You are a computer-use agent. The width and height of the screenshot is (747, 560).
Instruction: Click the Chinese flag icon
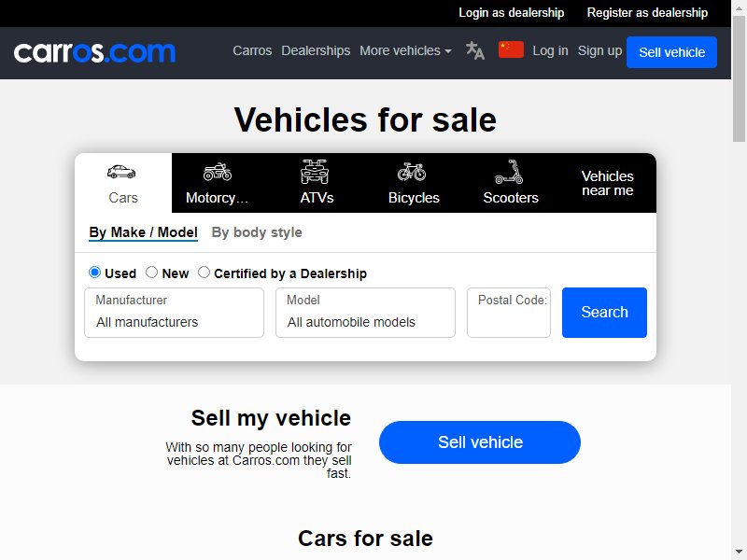pos(511,49)
